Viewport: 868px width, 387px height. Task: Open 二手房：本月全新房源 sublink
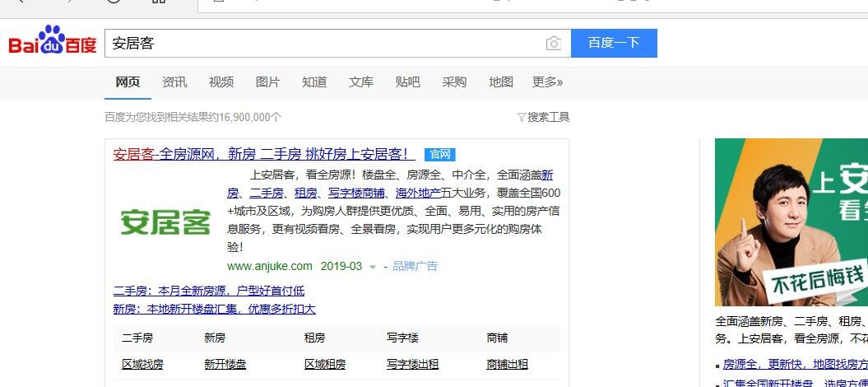[209, 291]
